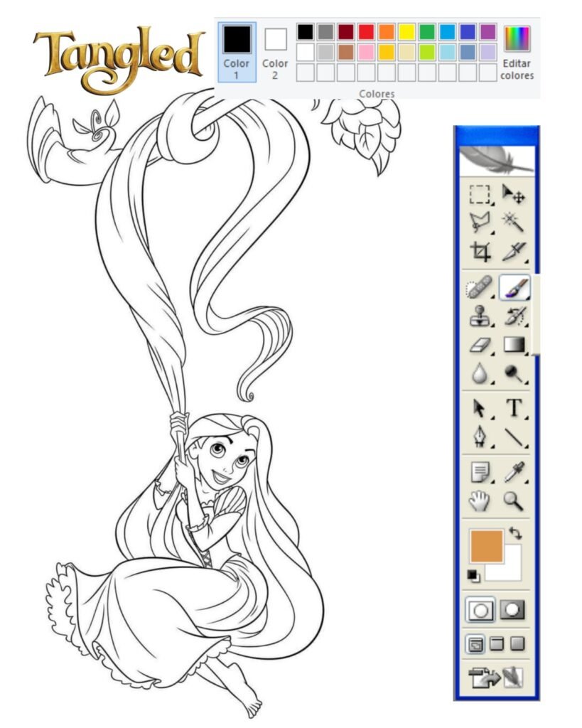Choose the Pen tool
The width and height of the screenshot is (582, 728).
coord(480,437)
